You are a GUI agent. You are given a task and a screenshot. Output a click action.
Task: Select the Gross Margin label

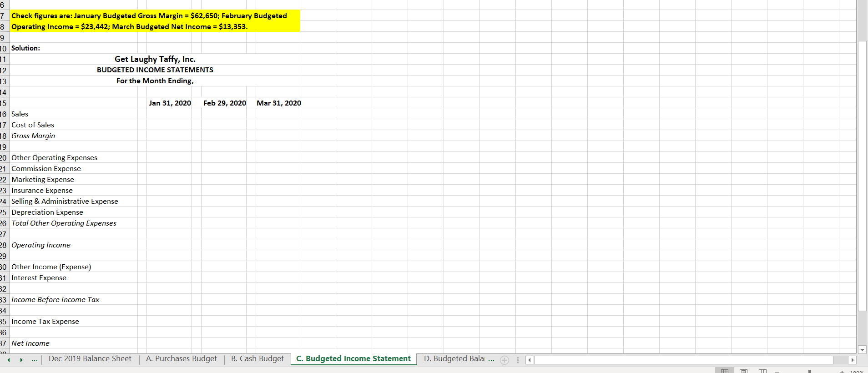74,136
